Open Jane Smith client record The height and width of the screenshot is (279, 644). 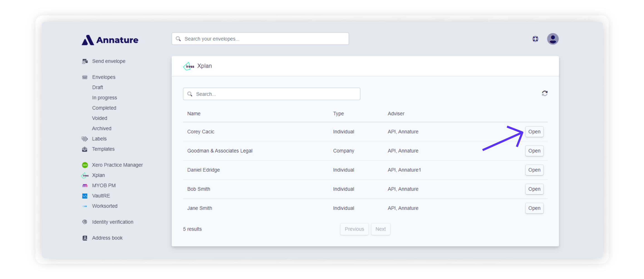(x=534, y=208)
